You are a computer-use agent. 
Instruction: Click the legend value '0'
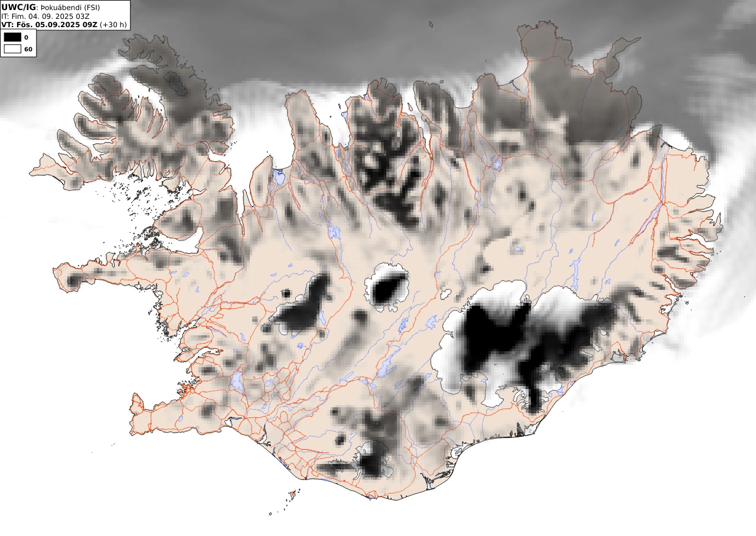[26, 37]
